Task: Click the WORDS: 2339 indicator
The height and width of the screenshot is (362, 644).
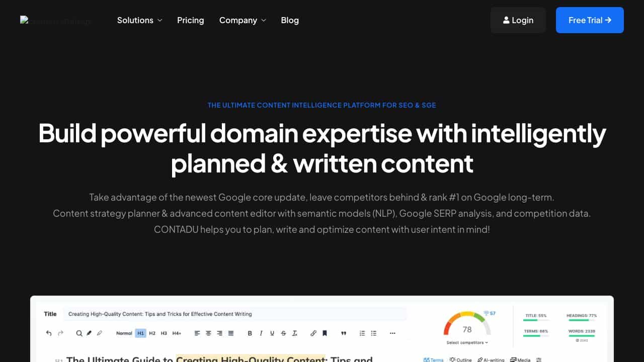Action: pos(582,333)
